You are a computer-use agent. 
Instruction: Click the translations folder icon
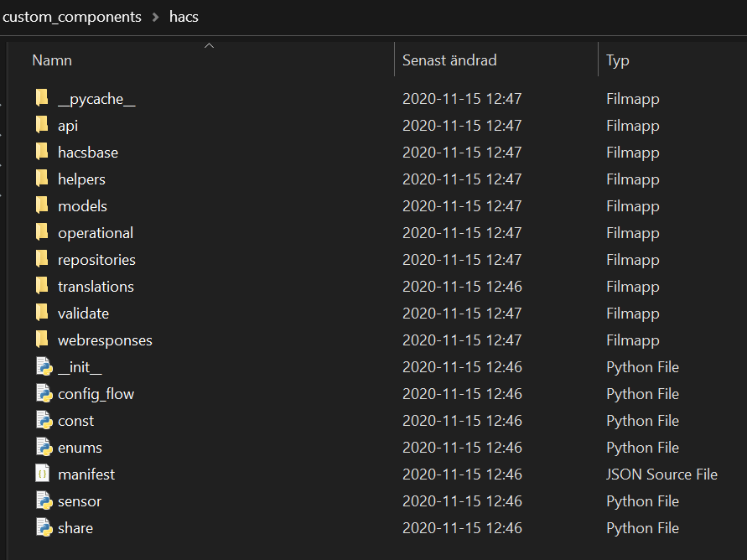(x=42, y=286)
